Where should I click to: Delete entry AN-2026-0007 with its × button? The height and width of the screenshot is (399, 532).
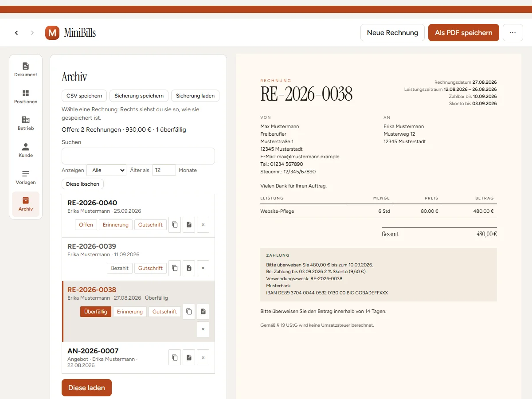point(203,357)
